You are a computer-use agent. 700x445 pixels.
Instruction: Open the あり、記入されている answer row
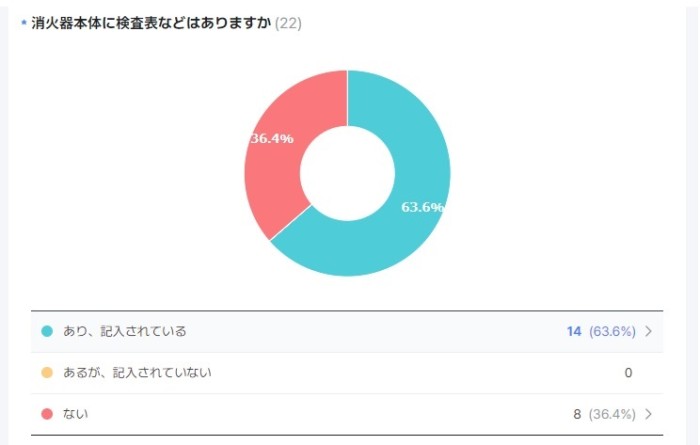(347, 332)
